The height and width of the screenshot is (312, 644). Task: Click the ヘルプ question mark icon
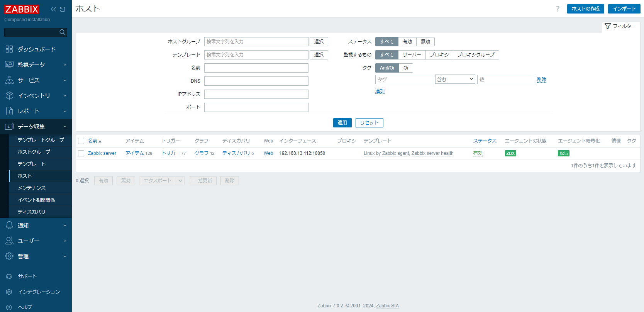click(x=9, y=307)
